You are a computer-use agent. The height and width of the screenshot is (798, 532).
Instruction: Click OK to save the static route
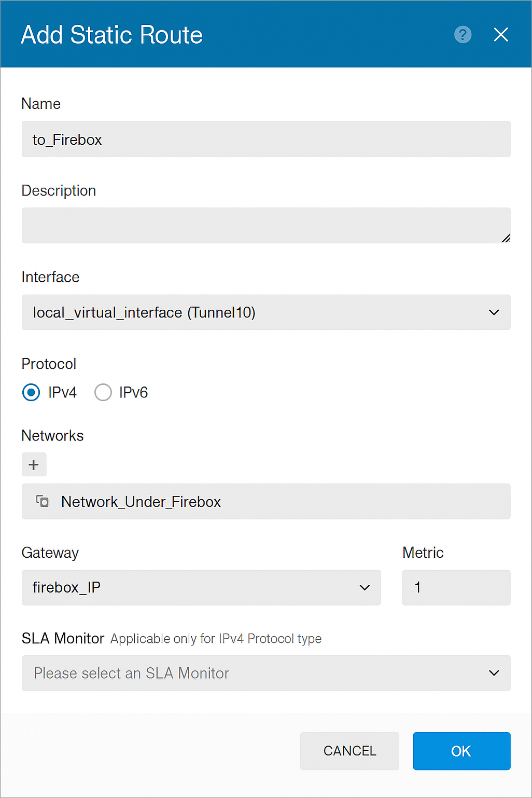(x=461, y=751)
